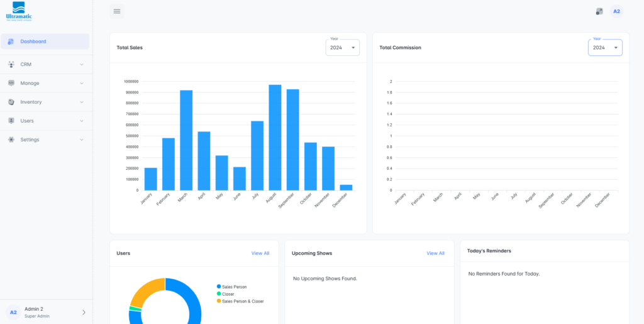Click the fullscreen expand icon in header
The image size is (644, 324).
click(x=599, y=11)
